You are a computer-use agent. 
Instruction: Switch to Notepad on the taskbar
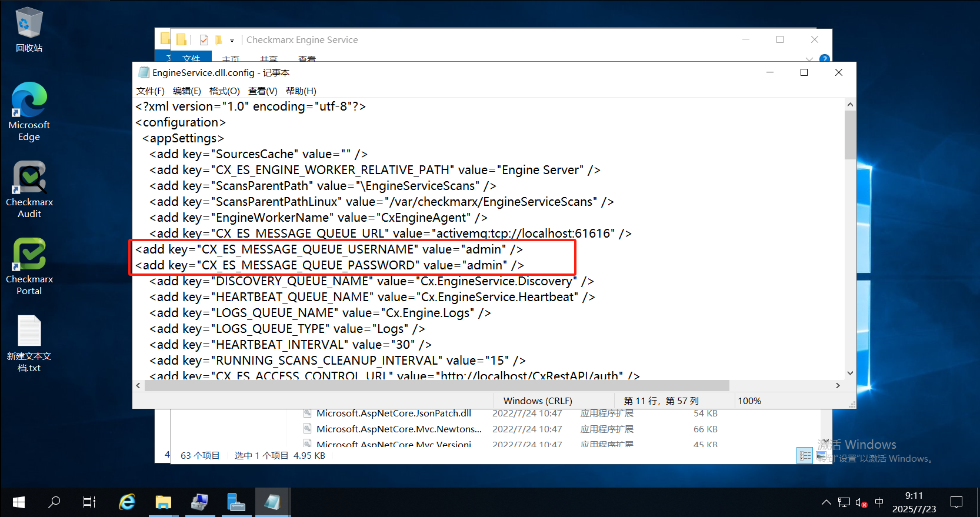tap(272, 502)
